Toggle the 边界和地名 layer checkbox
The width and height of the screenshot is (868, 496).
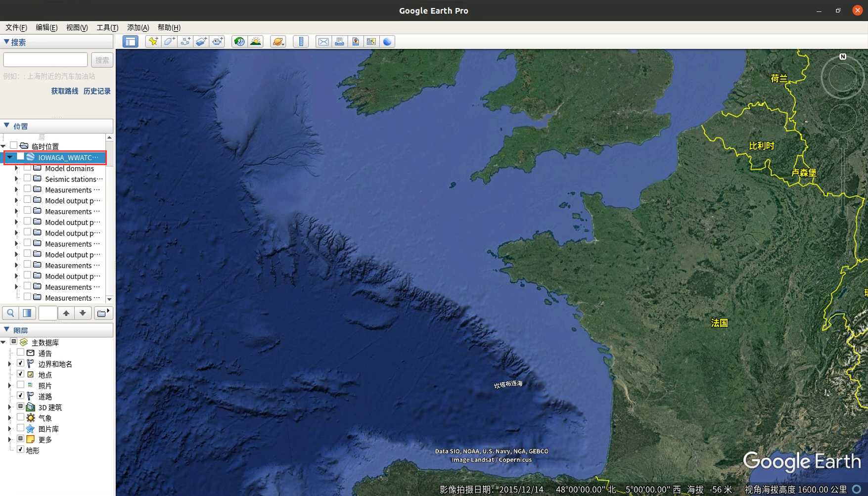20,363
